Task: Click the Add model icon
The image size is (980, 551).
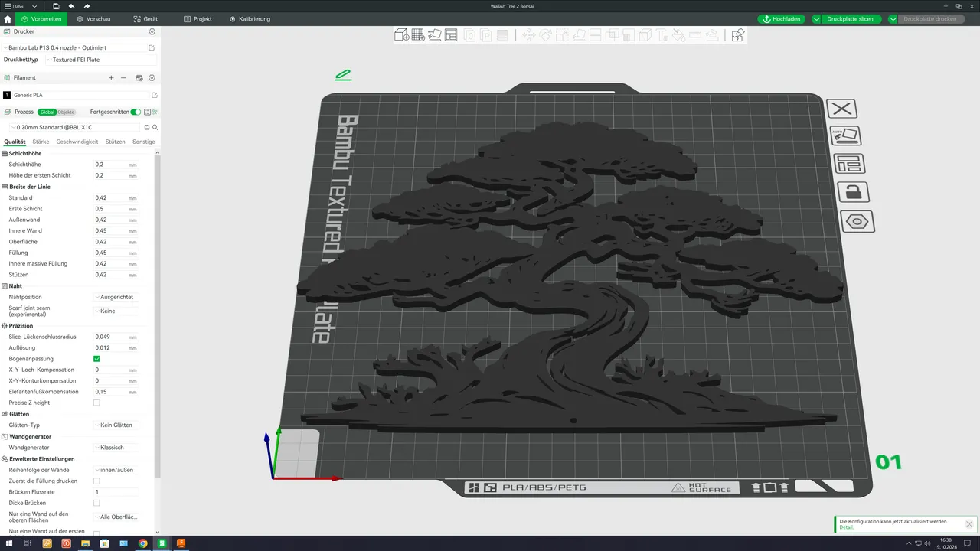Action: [402, 35]
